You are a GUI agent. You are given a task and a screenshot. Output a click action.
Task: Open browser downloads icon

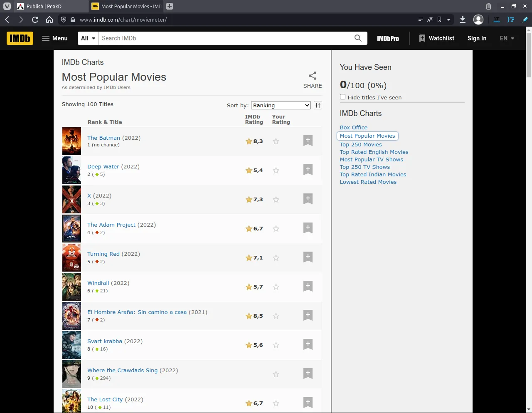pyautogui.click(x=463, y=20)
